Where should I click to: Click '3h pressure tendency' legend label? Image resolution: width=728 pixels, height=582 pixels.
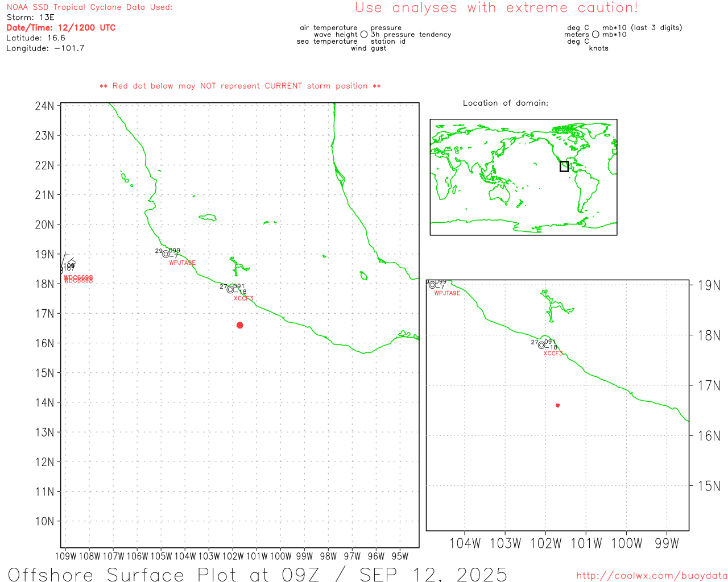(411, 35)
